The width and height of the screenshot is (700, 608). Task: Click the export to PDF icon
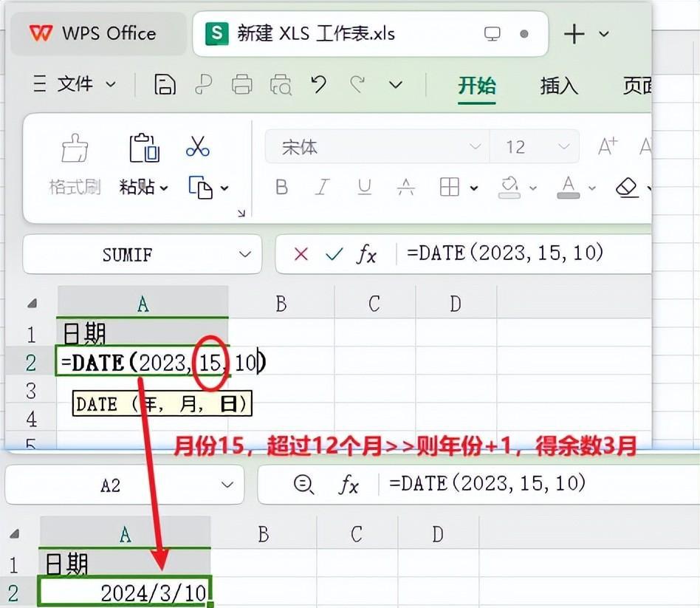[203, 84]
